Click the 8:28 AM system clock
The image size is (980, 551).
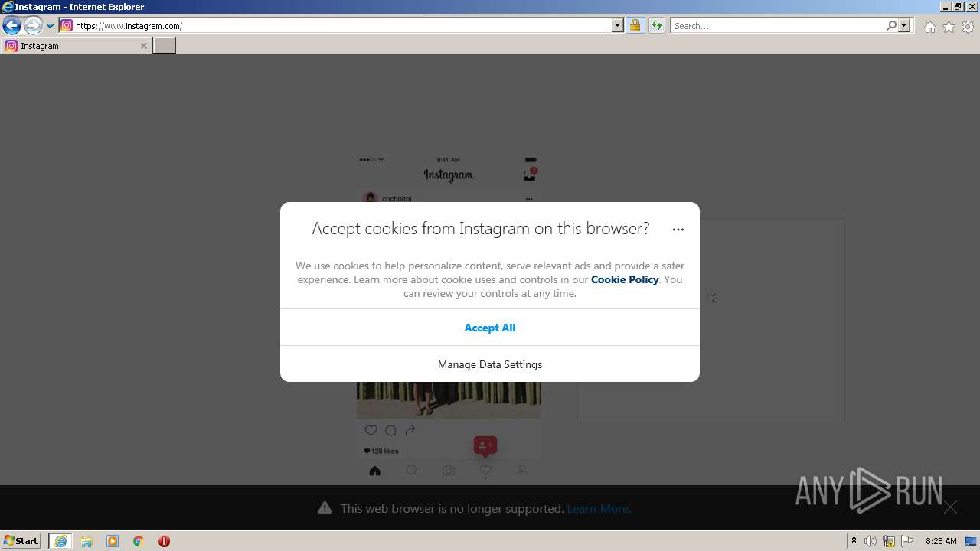click(x=941, y=541)
